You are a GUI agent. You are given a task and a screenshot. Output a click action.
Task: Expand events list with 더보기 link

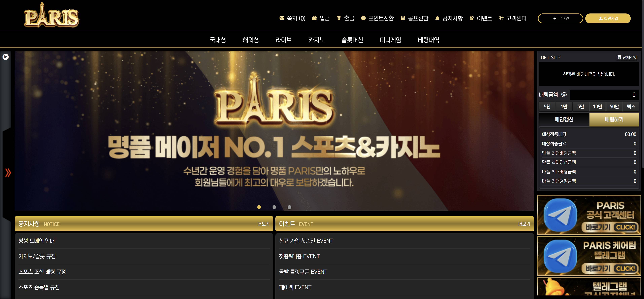524,224
